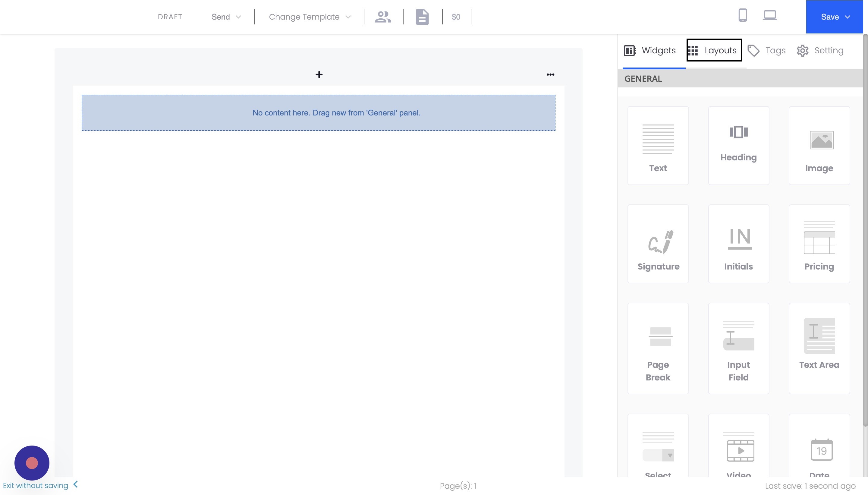This screenshot has width=868, height=495.
Task: Open the recipients people icon
Action: pos(383,17)
